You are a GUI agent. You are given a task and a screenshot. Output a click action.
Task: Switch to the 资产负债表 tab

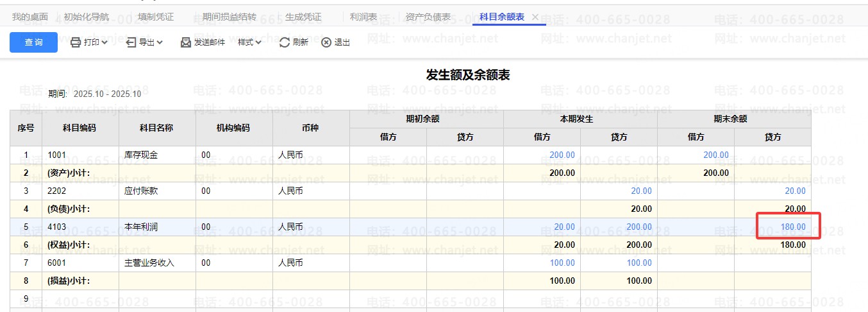click(428, 17)
